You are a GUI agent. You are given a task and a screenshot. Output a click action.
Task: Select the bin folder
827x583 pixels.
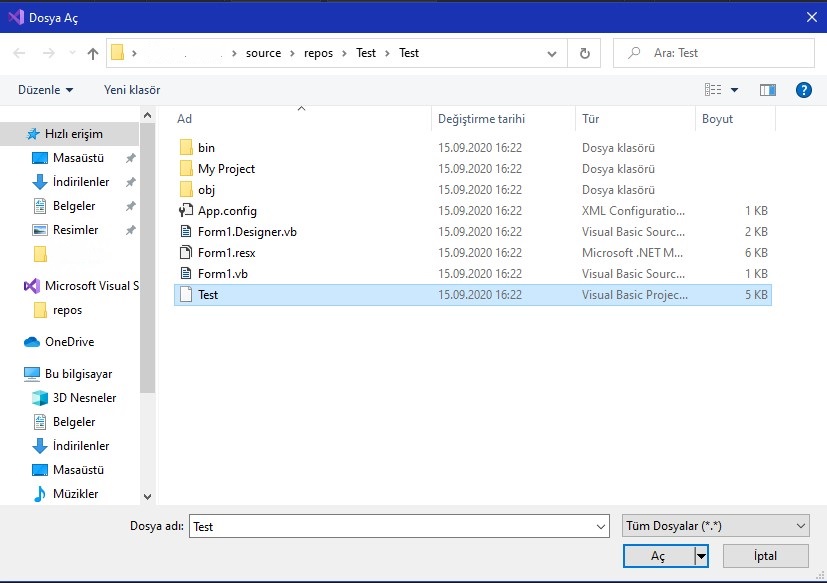(473, 148)
